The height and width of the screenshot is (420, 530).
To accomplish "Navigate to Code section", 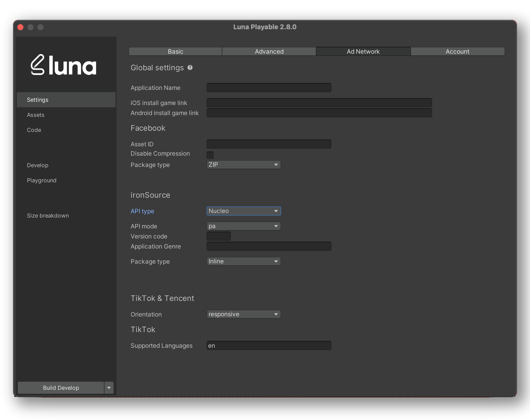I will [33, 129].
